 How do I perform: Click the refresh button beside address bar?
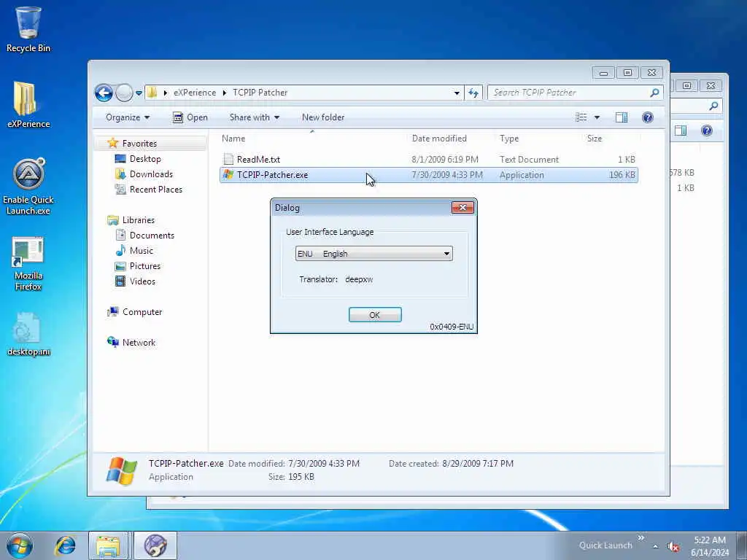pyautogui.click(x=473, y=93)
